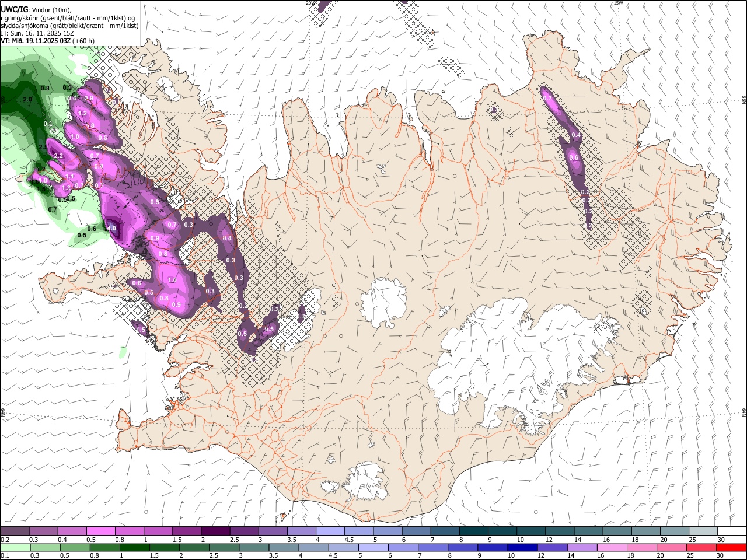
Task: Click the 'rigning/skúrir' legend description line
Action: point(68,18)
